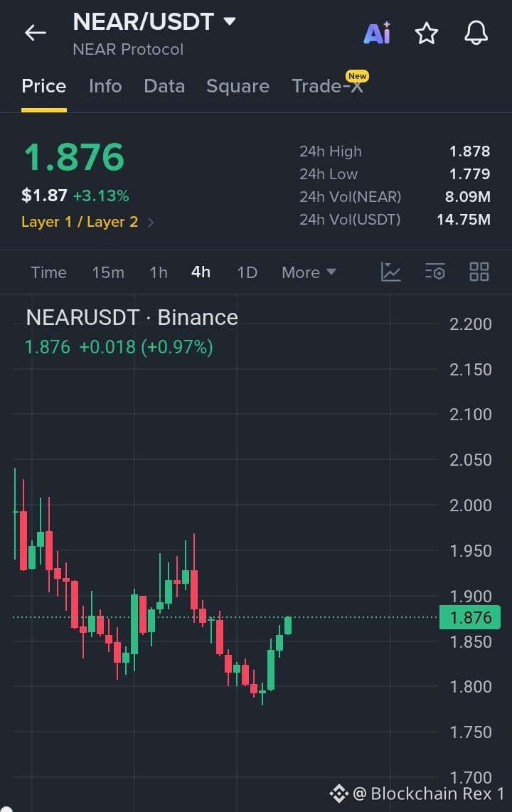
Task: Tap the 2.000 price axis label
Action: (x=471, y=506)
